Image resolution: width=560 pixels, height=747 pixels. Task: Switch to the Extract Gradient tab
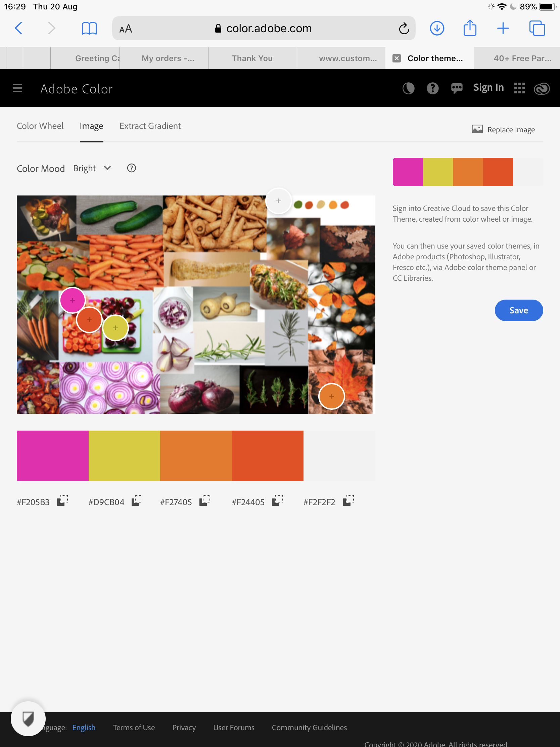150,126
